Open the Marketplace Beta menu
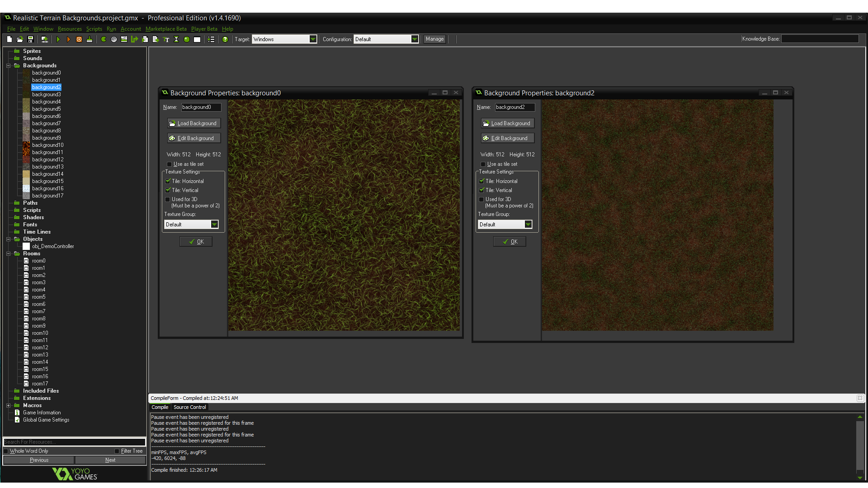The image size is (868, 488). (166, 28)
